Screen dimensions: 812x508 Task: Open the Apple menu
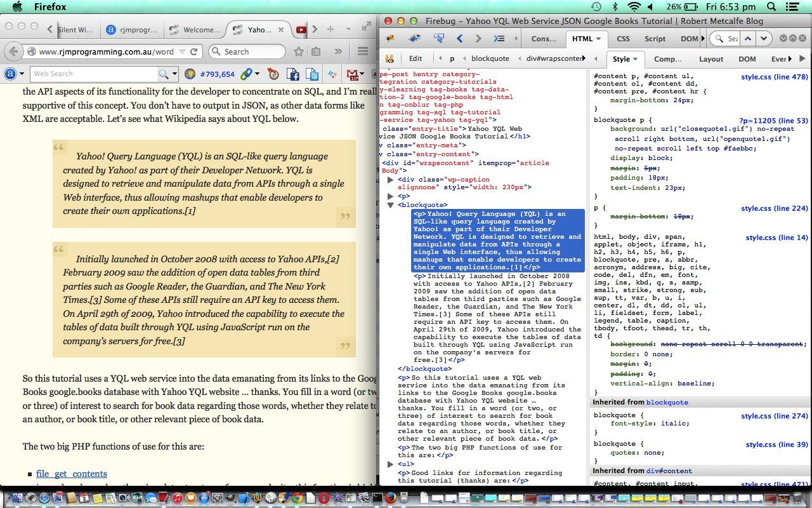pos(17,7)
